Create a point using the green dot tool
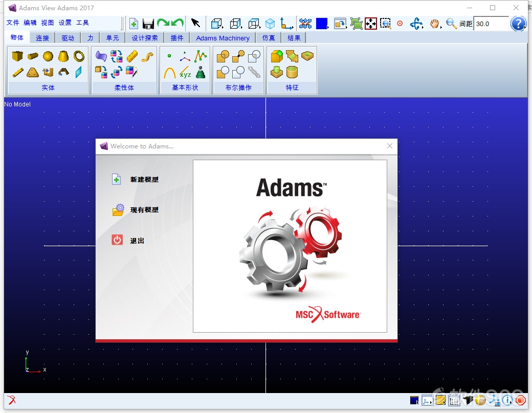Image resolution: width=532 pixels, height=413 pixels. [x=169, y=56]
